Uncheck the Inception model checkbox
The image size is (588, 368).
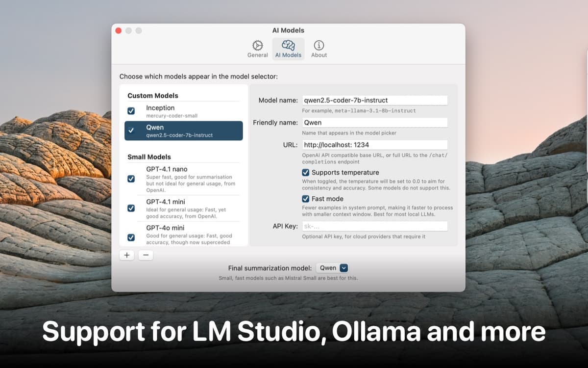131,111
